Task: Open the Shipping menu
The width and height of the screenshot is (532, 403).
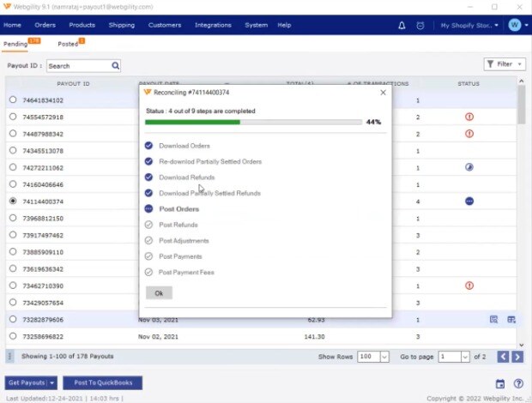Action: pos(122,25)
